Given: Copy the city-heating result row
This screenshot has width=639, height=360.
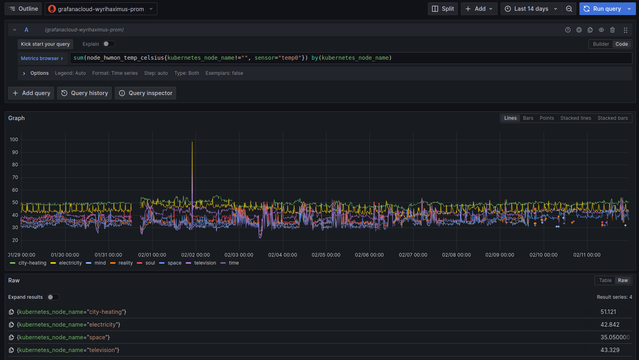Looking at the screenshot, I should [x=11, y=312].
